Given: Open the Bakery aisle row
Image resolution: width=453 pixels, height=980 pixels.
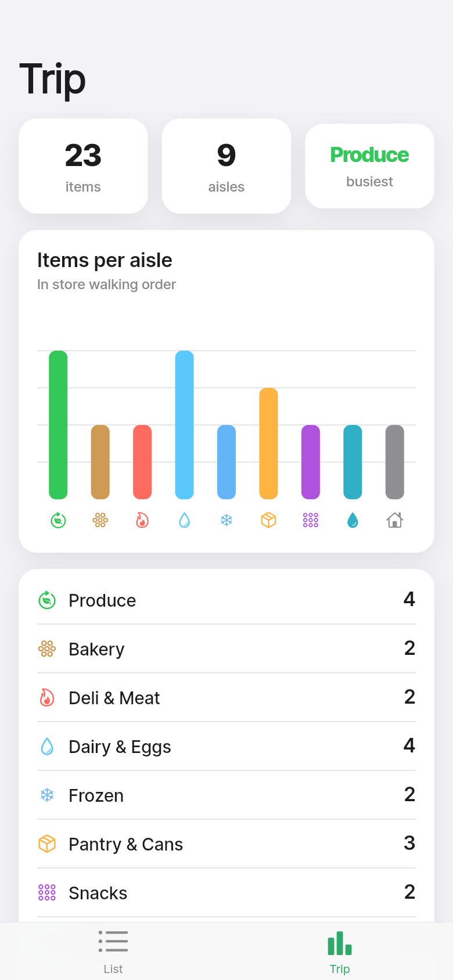Looking at the screenshot, I should (x=227, y=649).
